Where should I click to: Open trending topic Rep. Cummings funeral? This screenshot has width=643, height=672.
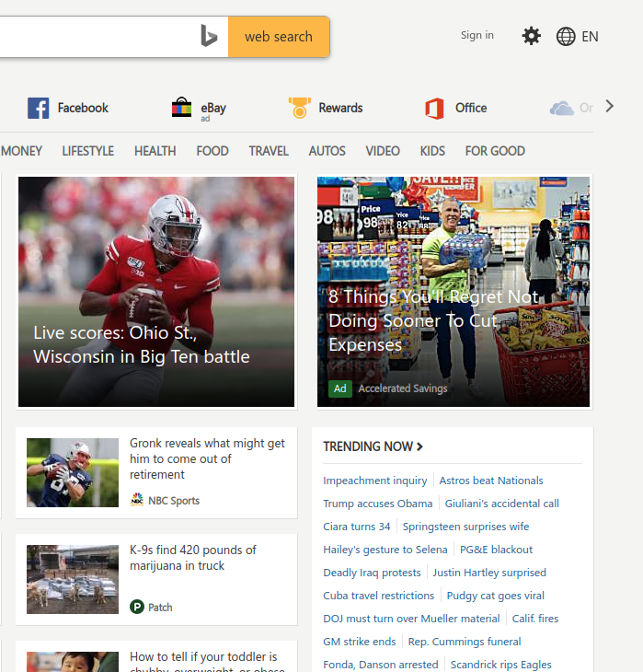[465, 642]
